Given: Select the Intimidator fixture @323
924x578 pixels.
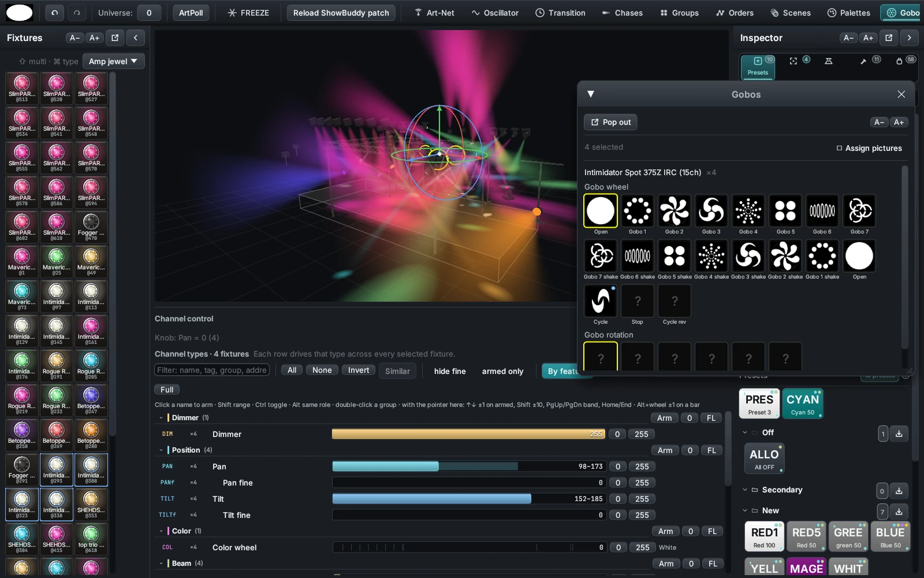Looking at the screenshot, I should [x=22, y=505].
